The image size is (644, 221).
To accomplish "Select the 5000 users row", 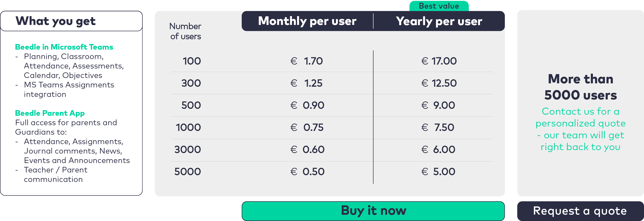I will (x=187, y=172).
